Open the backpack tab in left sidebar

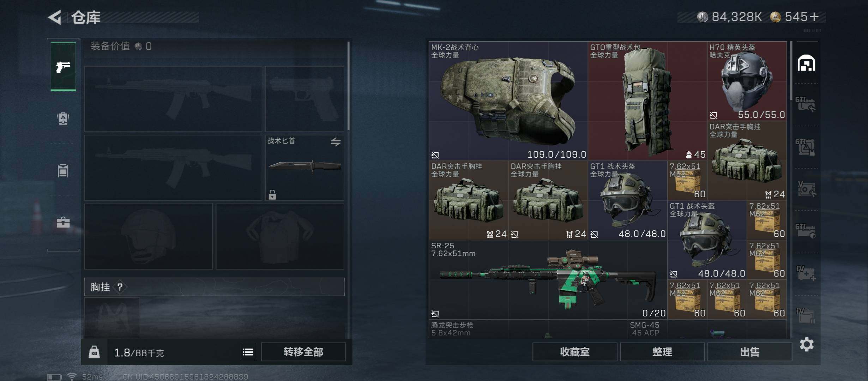tap(63, 118)
